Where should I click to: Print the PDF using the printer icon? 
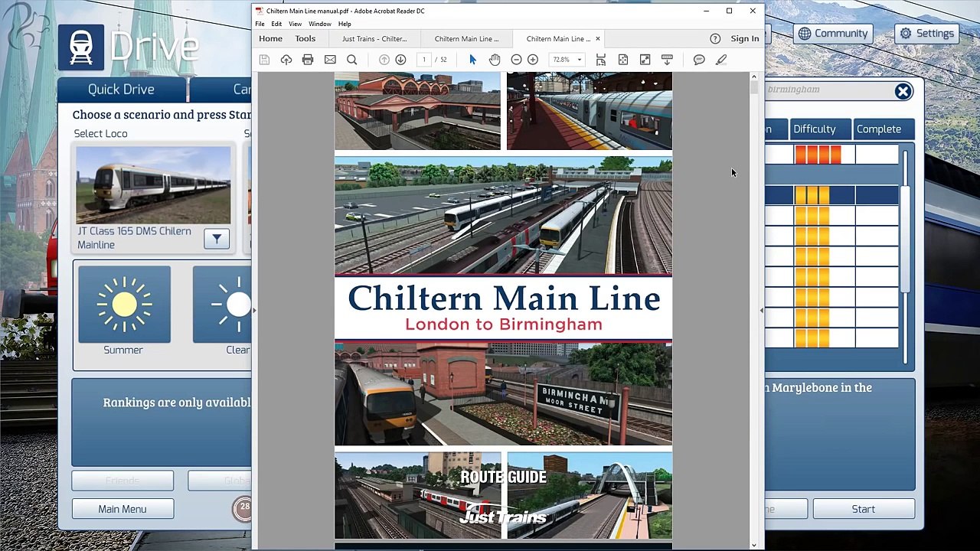point(308,60)
